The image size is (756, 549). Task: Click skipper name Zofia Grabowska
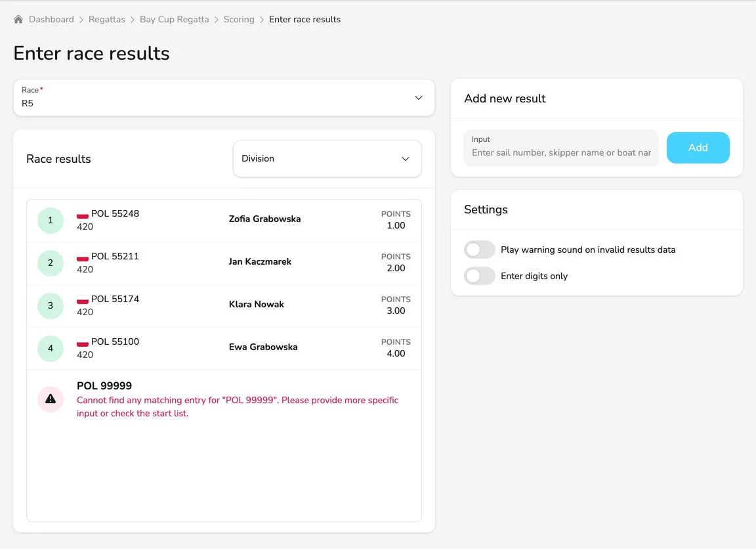pos(264,219)
